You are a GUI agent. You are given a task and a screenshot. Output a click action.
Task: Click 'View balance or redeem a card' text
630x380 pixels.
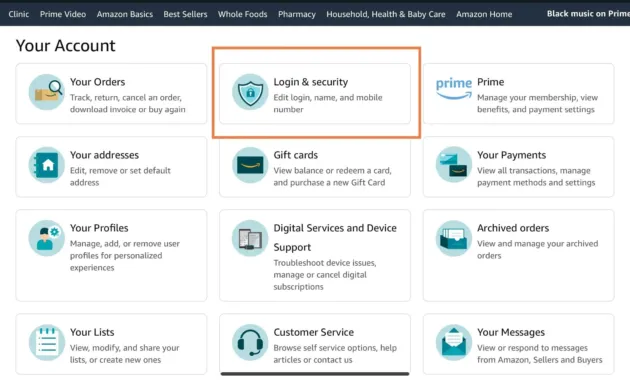coord(332,176)
